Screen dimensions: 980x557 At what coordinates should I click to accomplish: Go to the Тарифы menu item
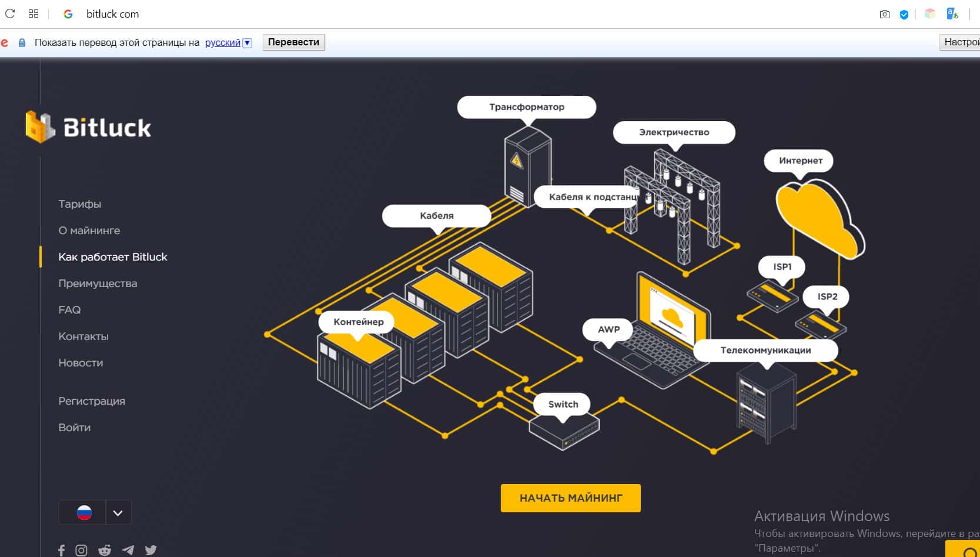click(79, 204)
